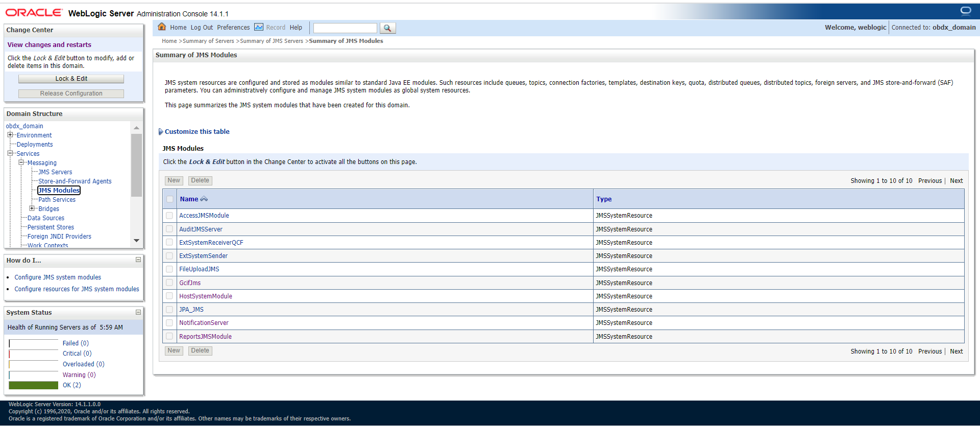This screenshot has width=980, height=445.
Task: Open Help from the toolbar
Action: (x=296, y=28)
